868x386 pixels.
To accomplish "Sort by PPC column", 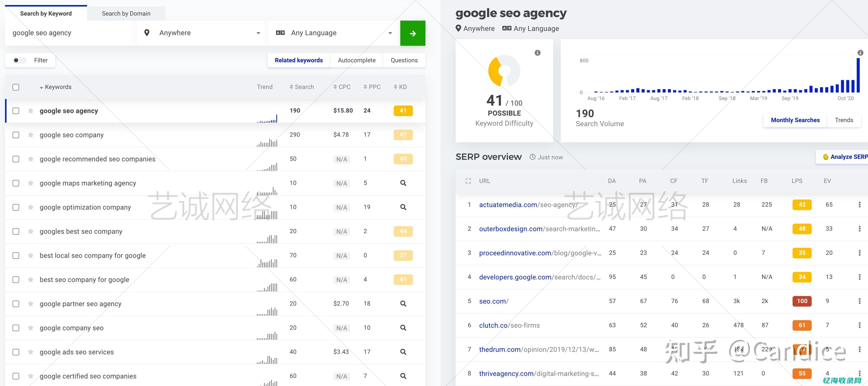I will click(372, 87).
